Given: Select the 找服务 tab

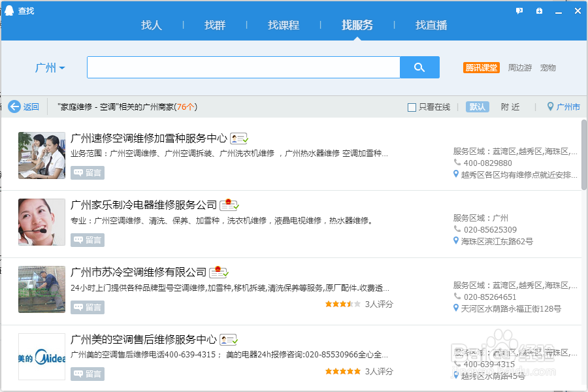Looking at the screenshot, I should (x=357, y=25).
